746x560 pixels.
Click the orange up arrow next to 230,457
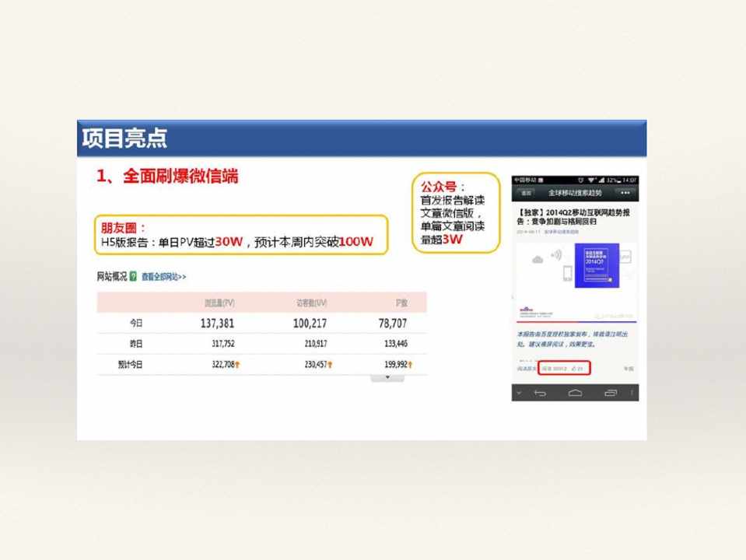331,364
